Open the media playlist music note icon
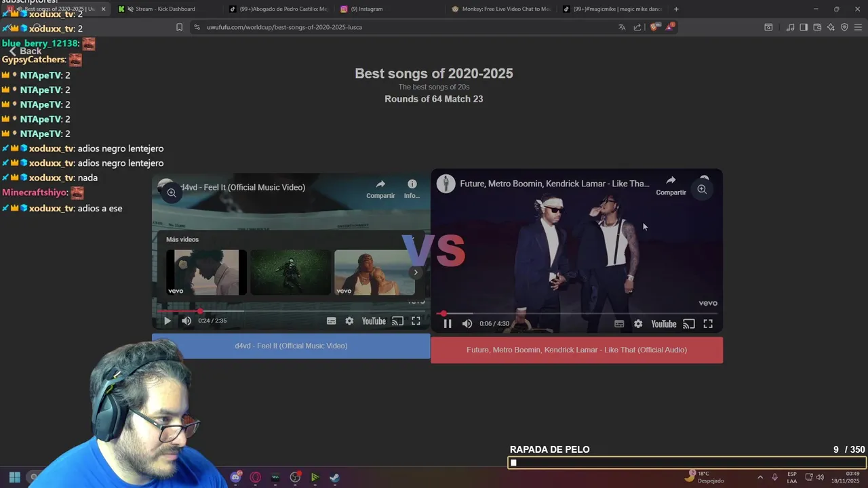The height and width of the screenshot is (488, 868). 790,27
